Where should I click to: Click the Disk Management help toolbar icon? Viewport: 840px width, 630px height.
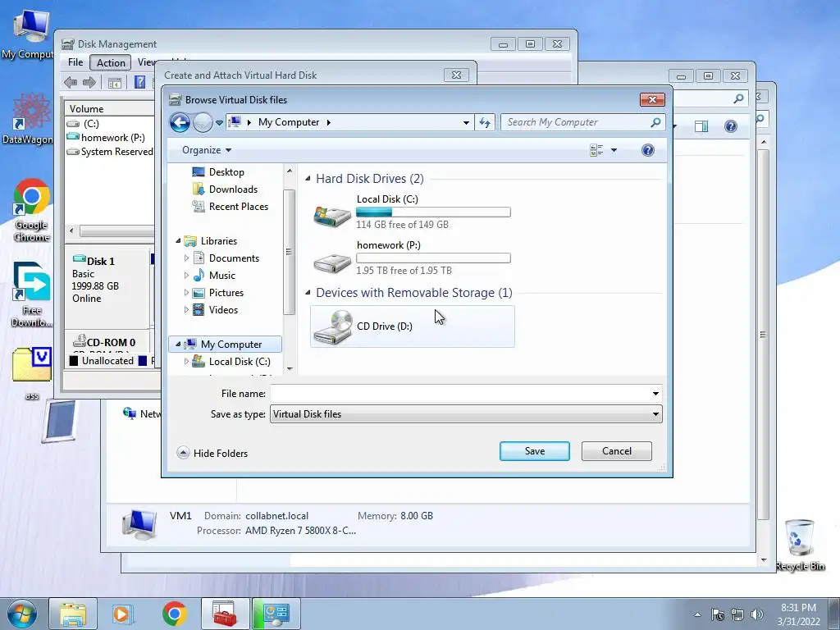pos(139,83)
